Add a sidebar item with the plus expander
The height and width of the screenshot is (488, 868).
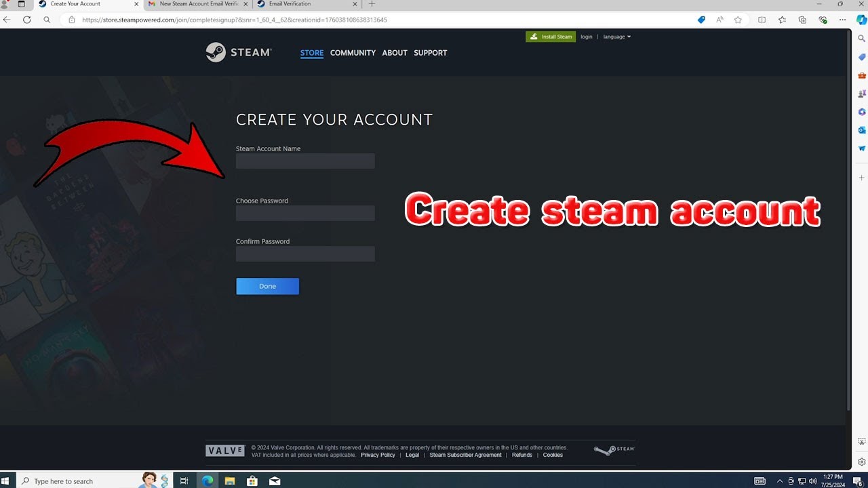pyautogui.click(x=861, y=178)
